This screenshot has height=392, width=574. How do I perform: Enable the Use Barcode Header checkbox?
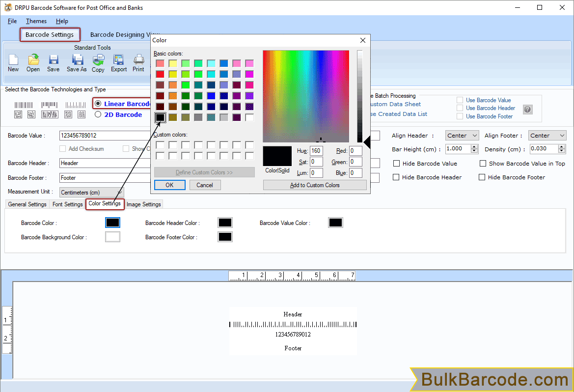460,108
